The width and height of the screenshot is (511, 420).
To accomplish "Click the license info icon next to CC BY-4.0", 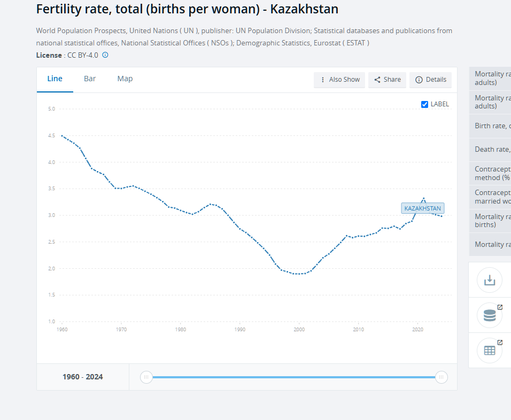I will pyautogui.click(x=105, y=55).
